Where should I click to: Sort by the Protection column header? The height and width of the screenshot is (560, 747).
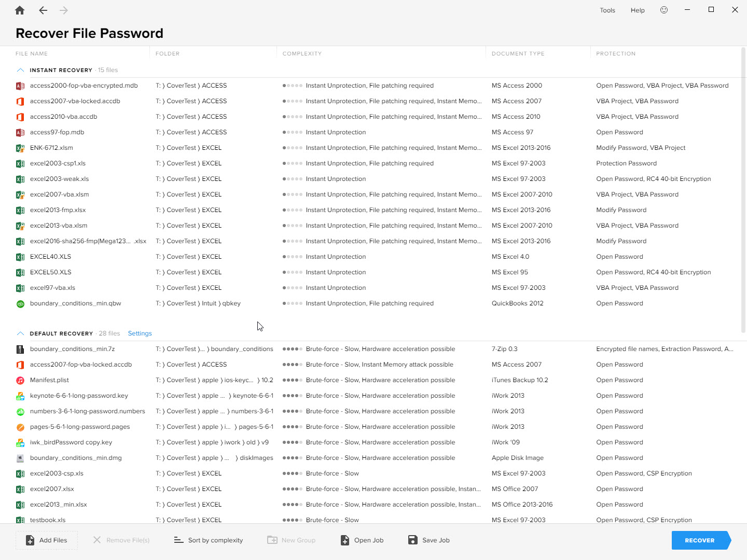[616, 54]
